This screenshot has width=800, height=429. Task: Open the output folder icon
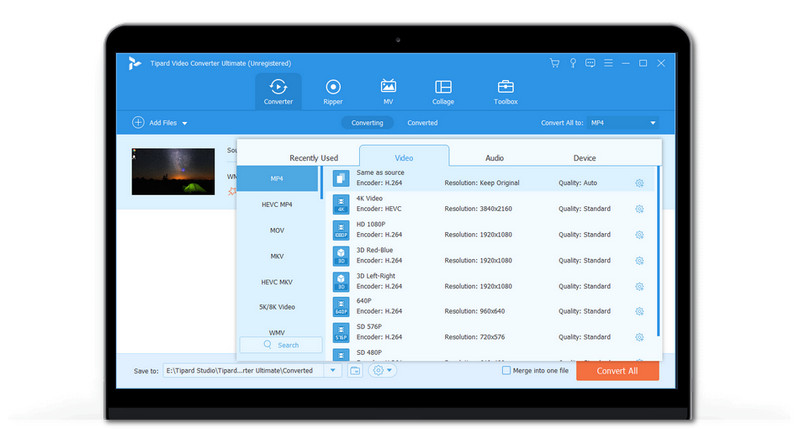[355, 371]
